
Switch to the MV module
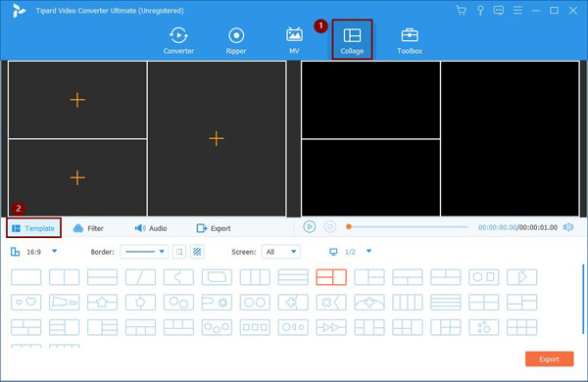pos(294,40)
